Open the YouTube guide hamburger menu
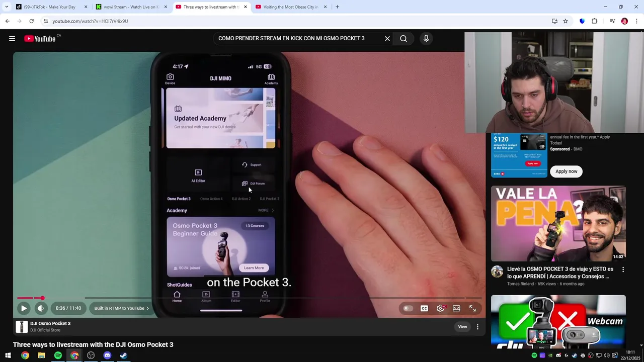644x362 pixels. click(12, 39)
